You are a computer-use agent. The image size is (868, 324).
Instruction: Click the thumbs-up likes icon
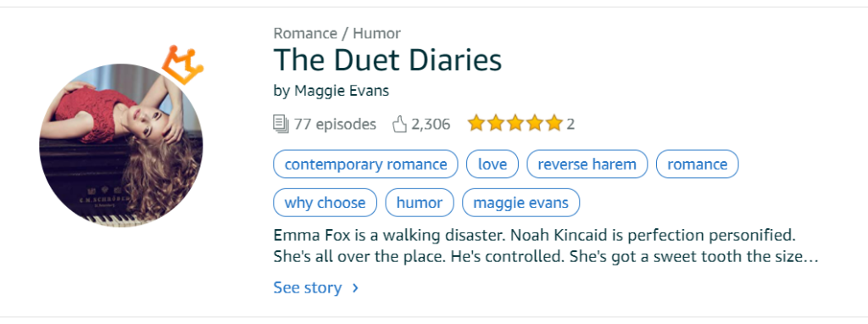pos(400,124)
